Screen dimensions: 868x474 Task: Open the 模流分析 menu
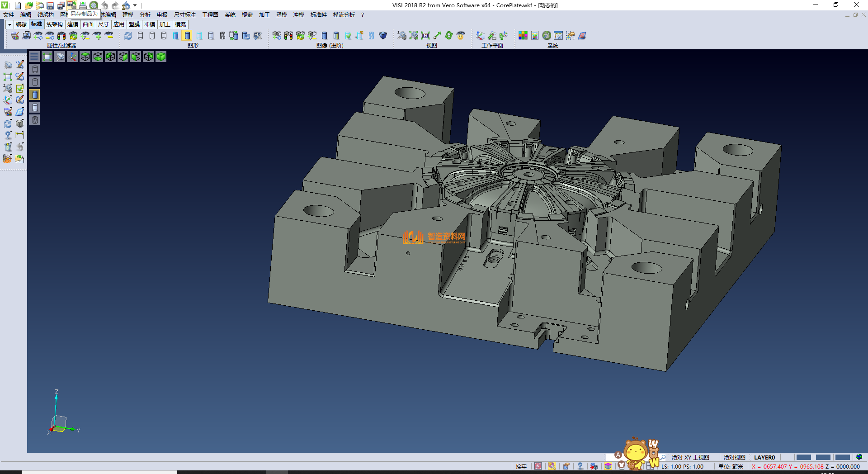pyautogui.click(x=344, y=15)
